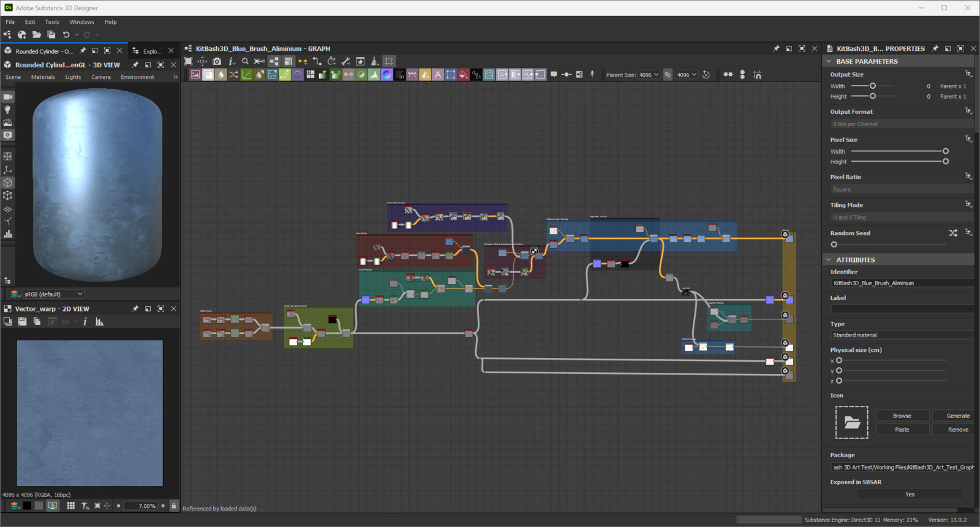980x527 pixels.
Task: Open the Environment menu in 3D view
Action: [x=137, y=77]
